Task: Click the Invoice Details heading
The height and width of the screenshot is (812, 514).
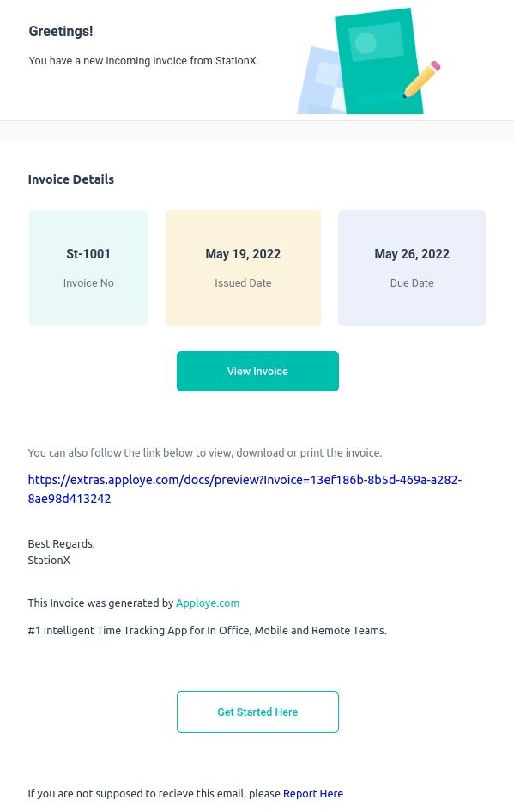Action: (x=71, y=179)
